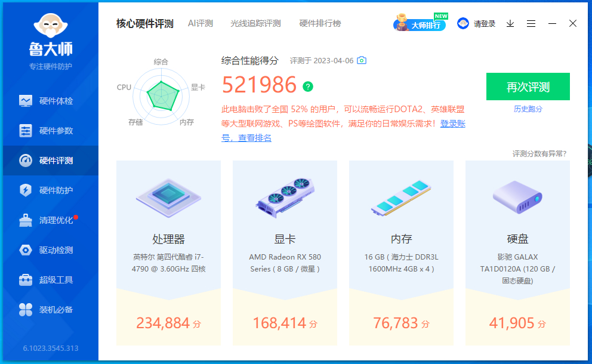
Task: Switch to the 硬件排行榜 tab
Action: (x=320, y=23)
